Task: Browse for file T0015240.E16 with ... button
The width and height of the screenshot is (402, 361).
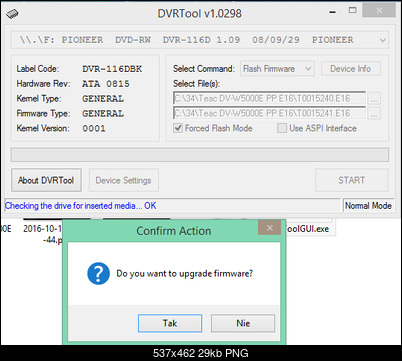Action: 374,99
